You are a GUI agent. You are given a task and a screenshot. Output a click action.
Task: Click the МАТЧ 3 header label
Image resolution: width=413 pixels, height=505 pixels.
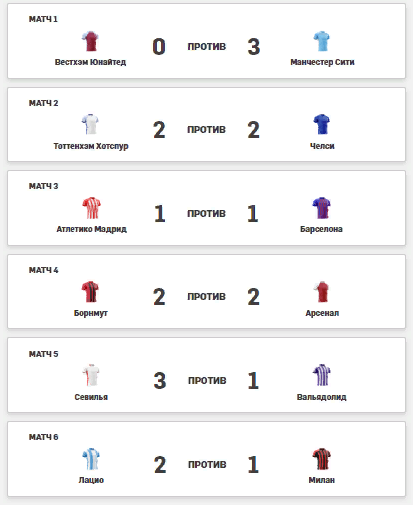[x=43, y=186]
